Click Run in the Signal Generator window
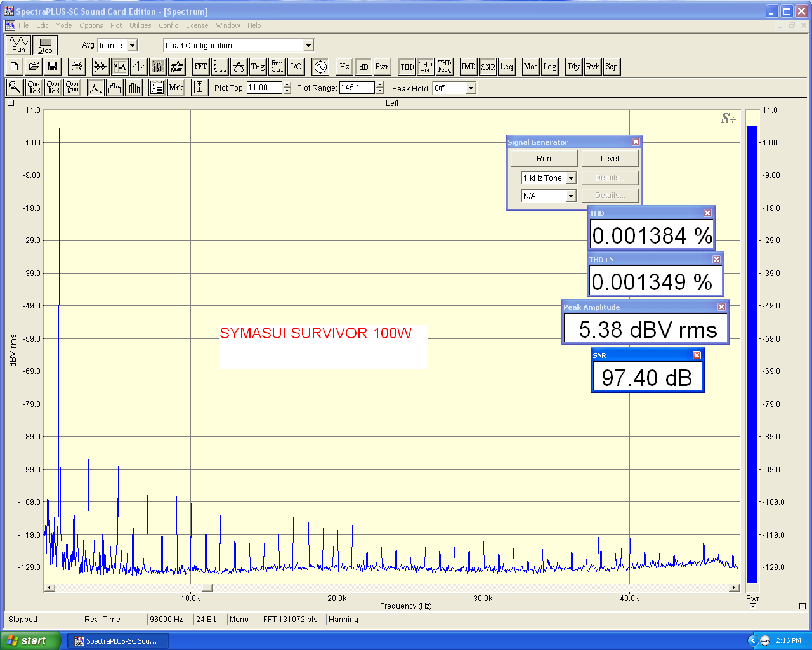 point(544,159)
